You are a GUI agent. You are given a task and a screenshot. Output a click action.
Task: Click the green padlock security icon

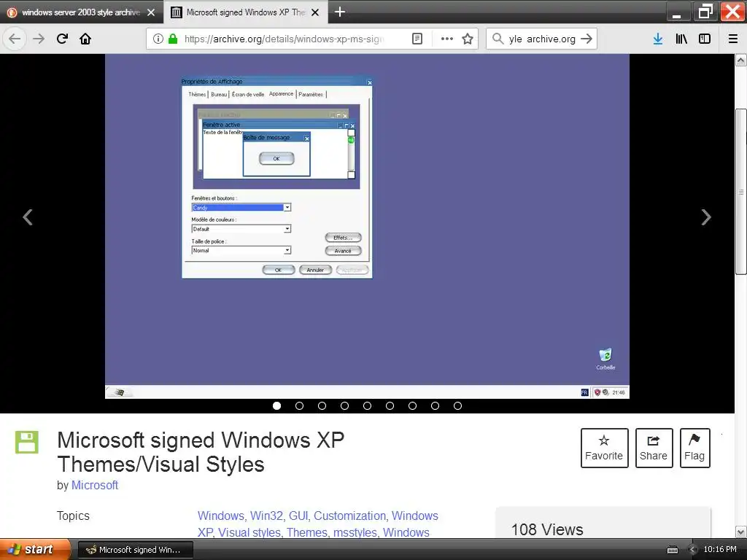[x=173, y=39]
